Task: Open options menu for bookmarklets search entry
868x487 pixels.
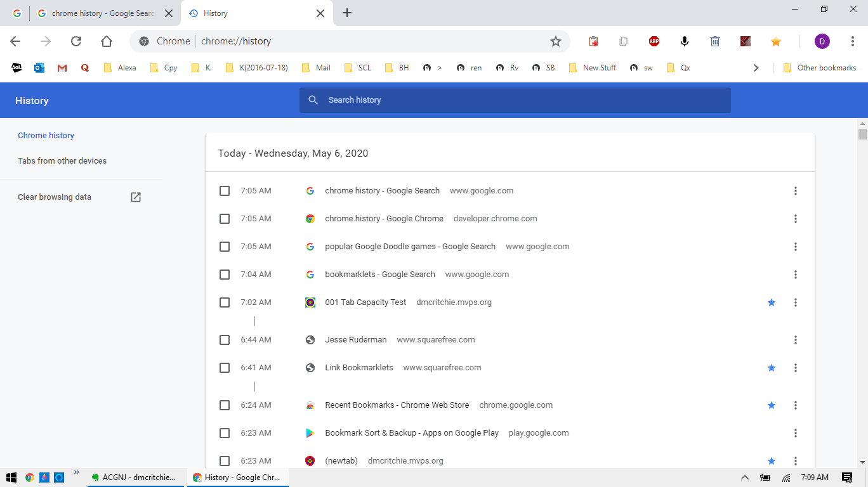Action: (795, 275)
